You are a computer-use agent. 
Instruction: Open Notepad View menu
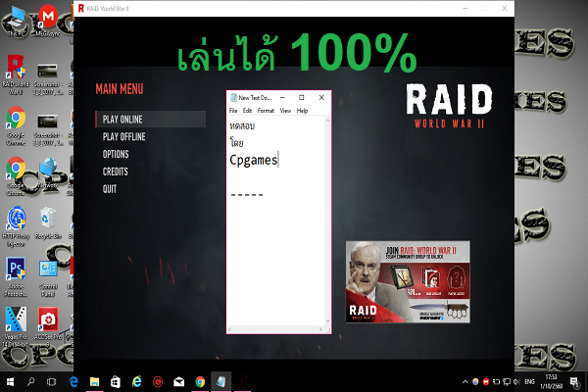[x=285, y=111]
